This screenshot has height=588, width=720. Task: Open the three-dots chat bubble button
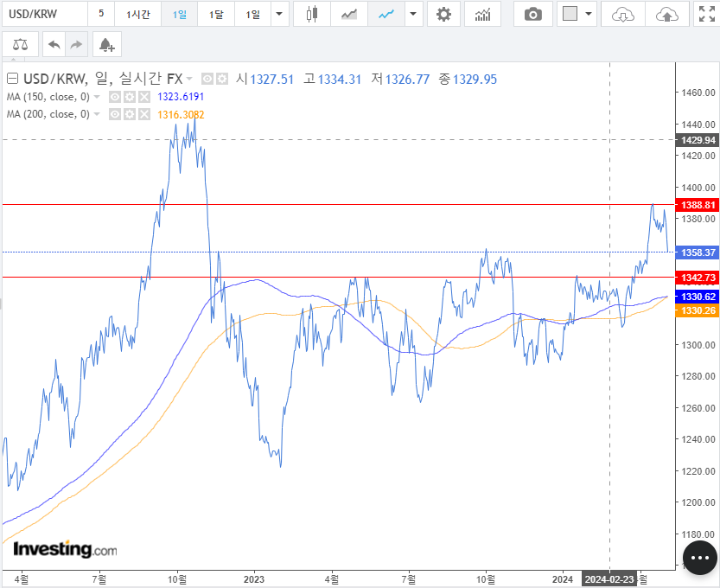(700, 558)
